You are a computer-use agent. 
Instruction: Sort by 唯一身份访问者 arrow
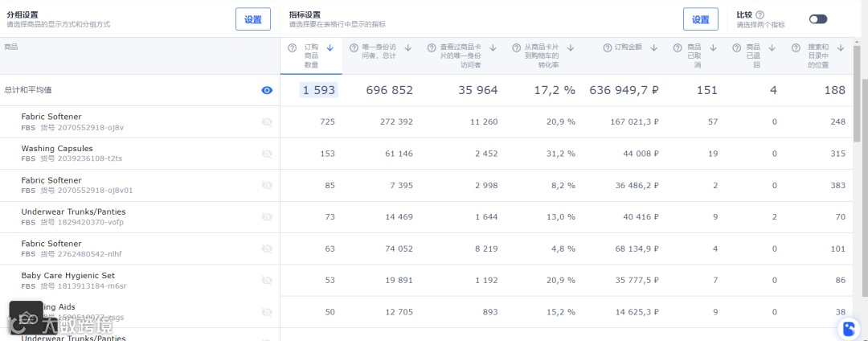(408, 48)
